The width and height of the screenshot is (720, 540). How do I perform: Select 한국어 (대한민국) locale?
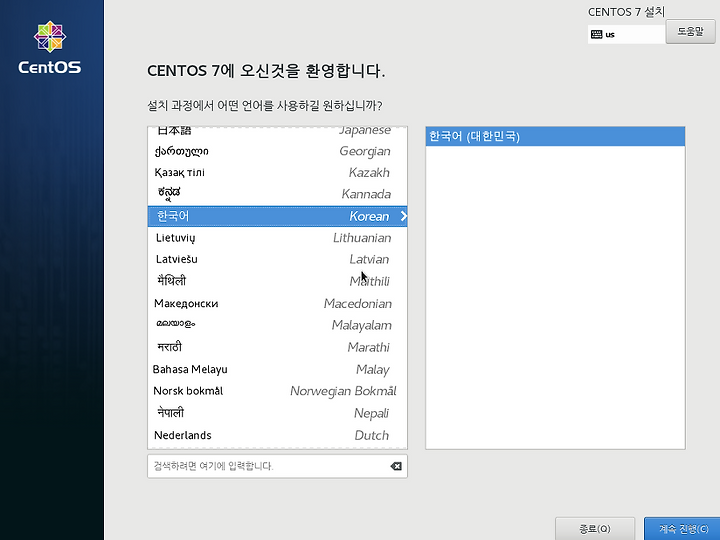point(555,136)
